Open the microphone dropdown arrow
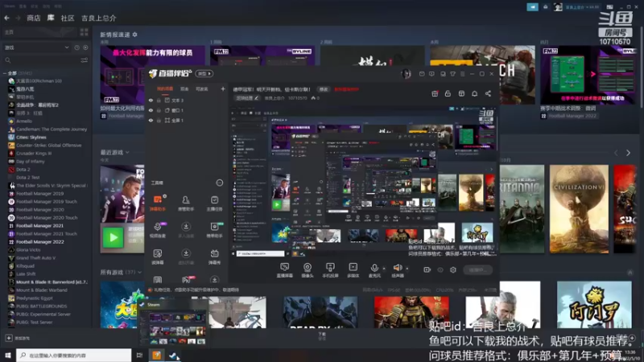Image resolution: width=644 pixels, height=362 pixels. [384, 269]
